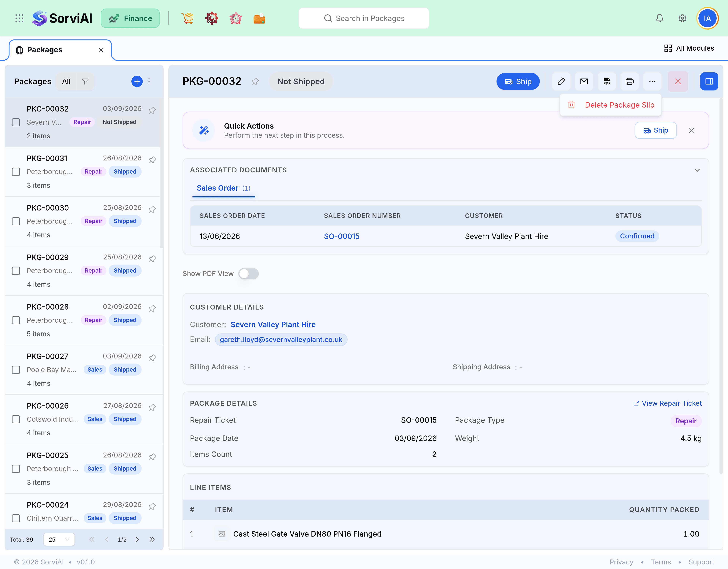Image resolution: width=728 pixels, height=569 pixels.
Task: Export package slip as PDF
Action: (607, 81)
